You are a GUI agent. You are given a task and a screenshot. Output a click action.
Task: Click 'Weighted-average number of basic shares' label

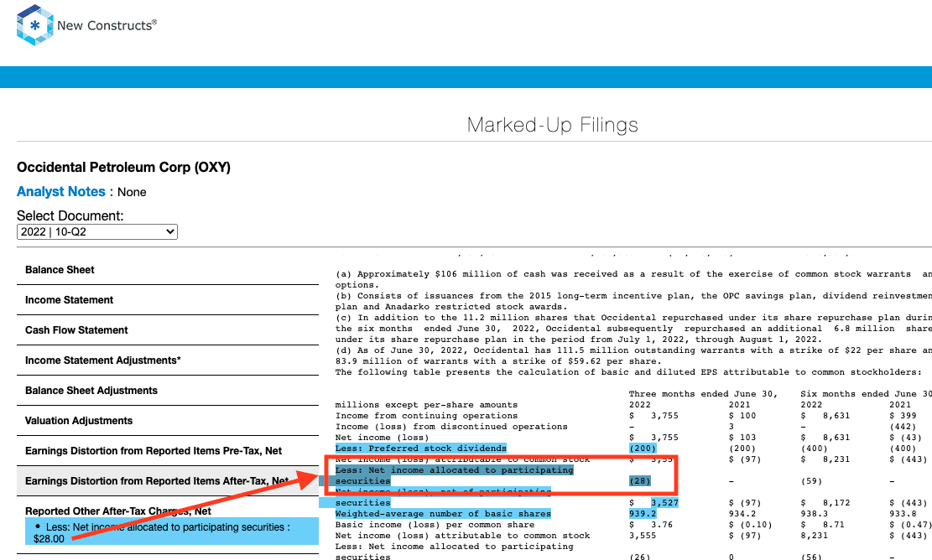pos(443,514)
